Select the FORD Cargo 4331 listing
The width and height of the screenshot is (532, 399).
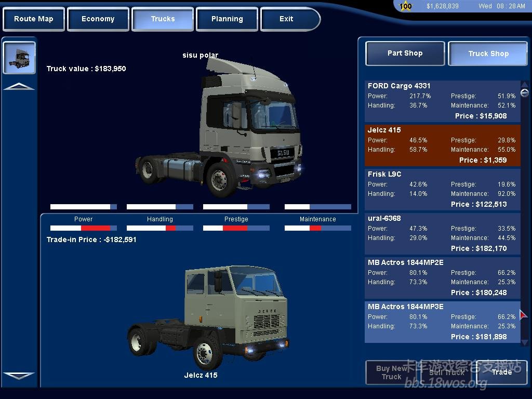tap(443, 101)
